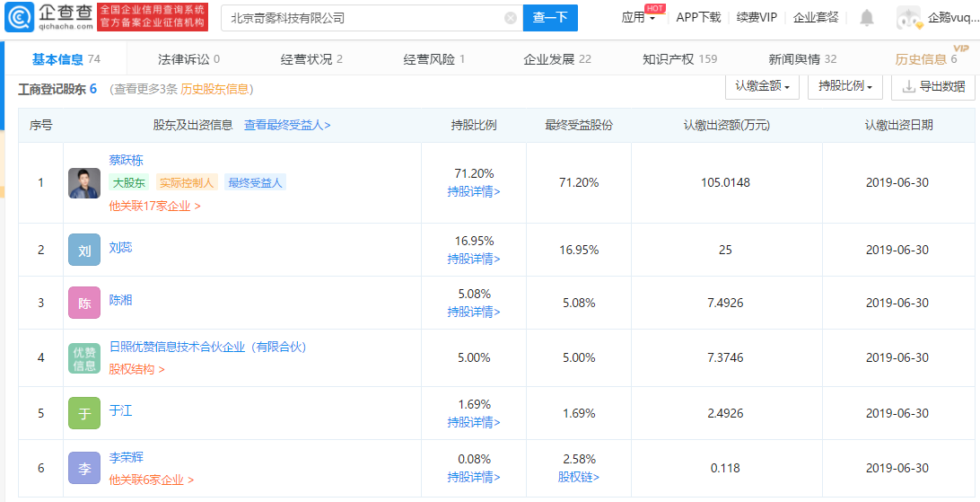Viewport: 980px width, 502px height.
Task: Click the 于 avatar icon for 于江
Action: click(84, 413)
